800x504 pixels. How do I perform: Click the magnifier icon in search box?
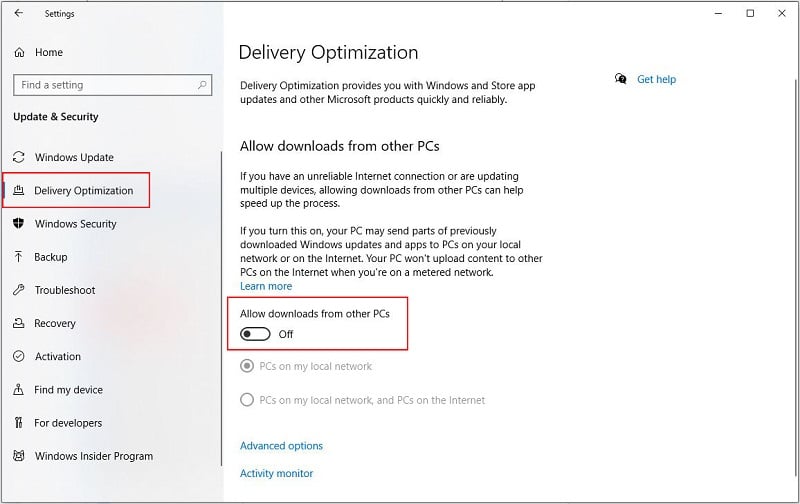click(202, 85)
